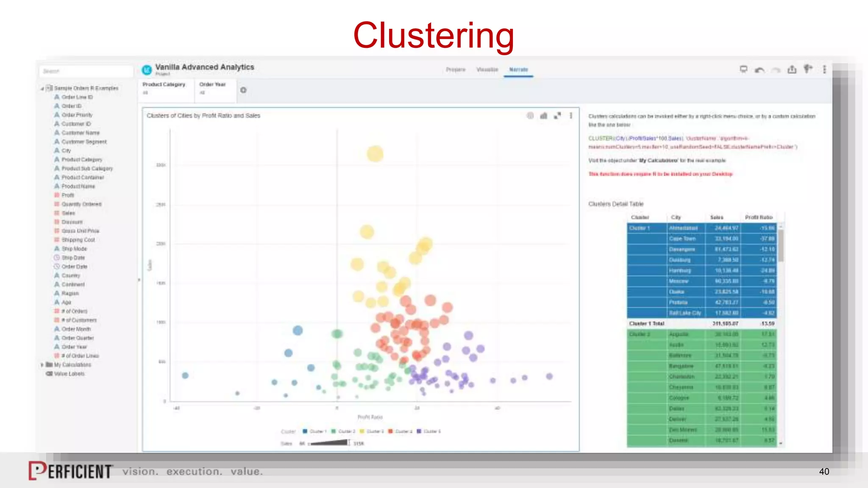Open the Order Year filter dropdown

[x=215, y=90]
